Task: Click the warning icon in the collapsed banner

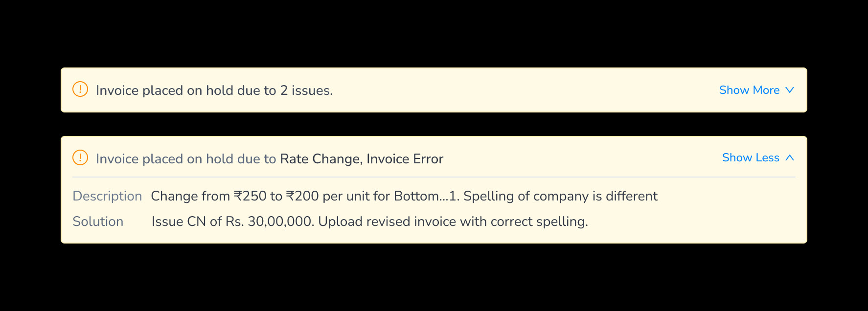Action: (80, 89)
